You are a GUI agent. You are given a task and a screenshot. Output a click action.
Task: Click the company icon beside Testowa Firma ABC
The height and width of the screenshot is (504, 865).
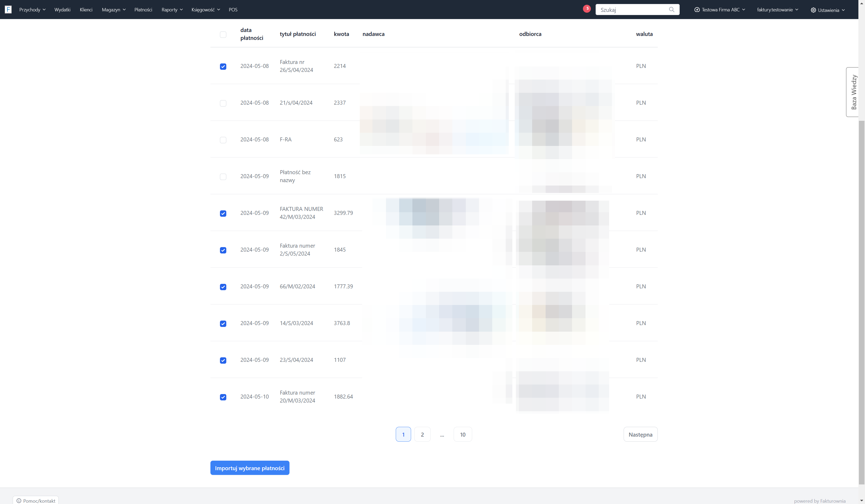click(x=697, y=10)
